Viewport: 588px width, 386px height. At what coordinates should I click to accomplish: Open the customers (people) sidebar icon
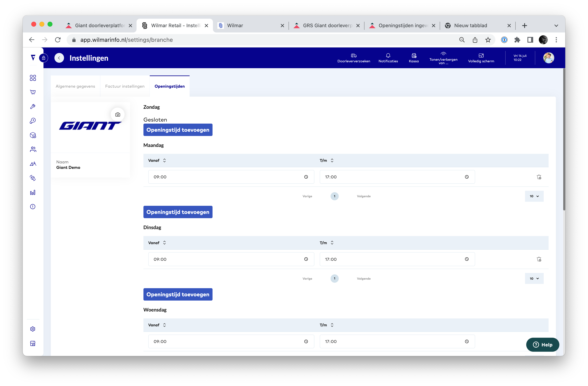click(33, 149)
